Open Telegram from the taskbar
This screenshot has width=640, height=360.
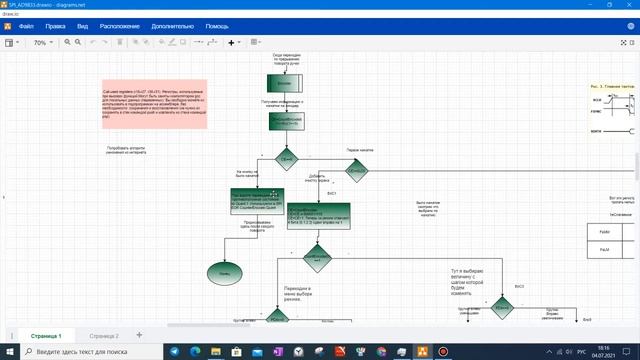pyautogui.click(x=175, y=351)
